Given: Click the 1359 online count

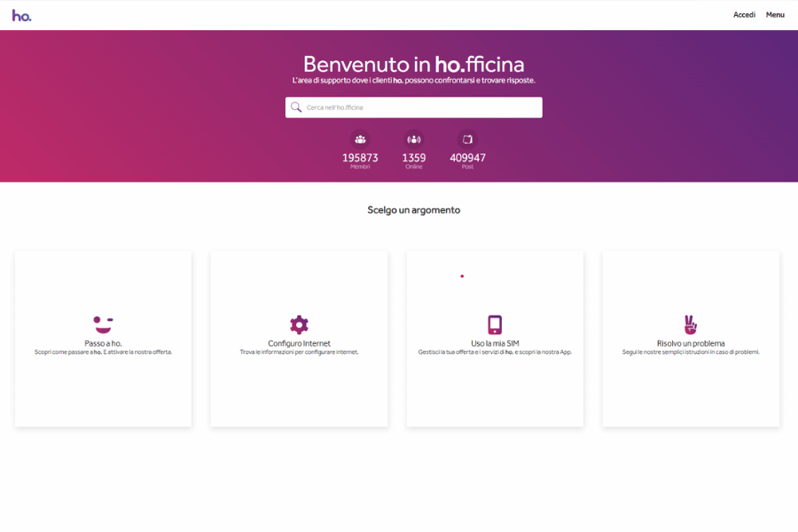Looking at the screenshot, I should tap(414, 158).
